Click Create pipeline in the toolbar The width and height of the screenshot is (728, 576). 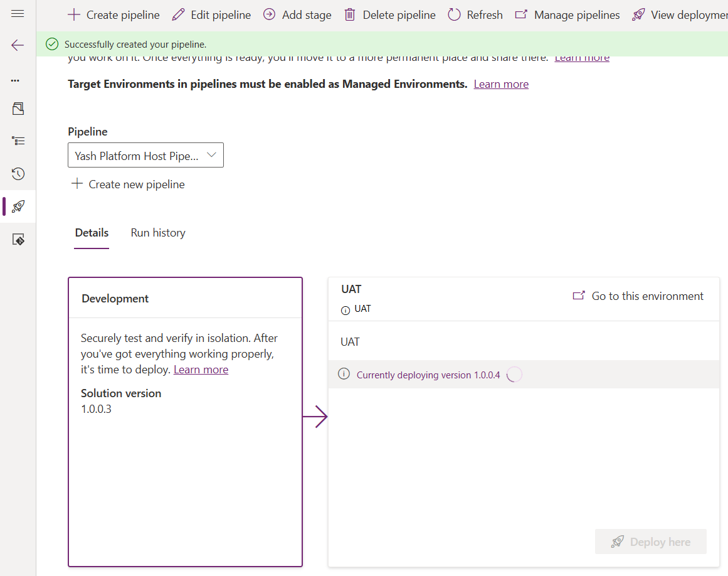(113, 15)
